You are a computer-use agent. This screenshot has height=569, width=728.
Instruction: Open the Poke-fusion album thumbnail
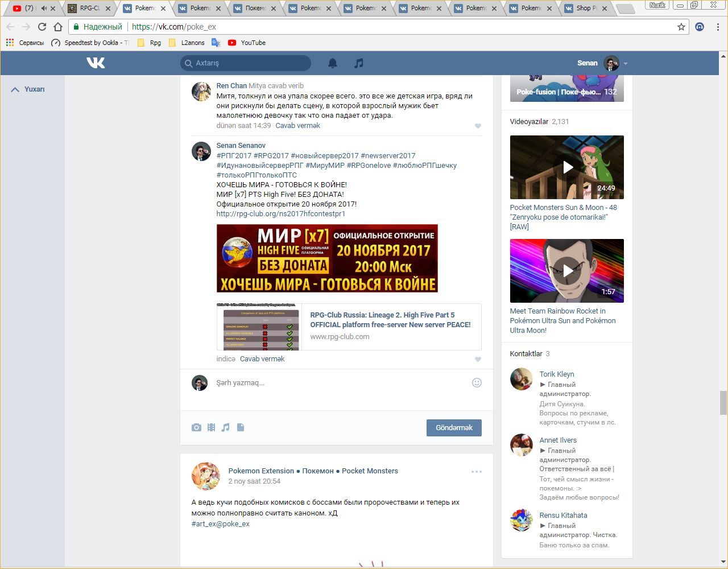click(x=567, y=88)
